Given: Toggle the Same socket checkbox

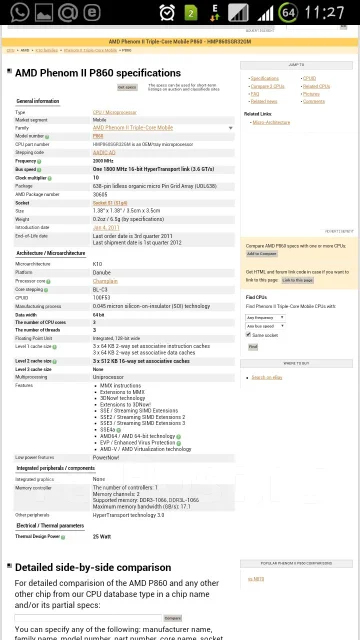Looking at the screenshot, I should coord(248,335).
